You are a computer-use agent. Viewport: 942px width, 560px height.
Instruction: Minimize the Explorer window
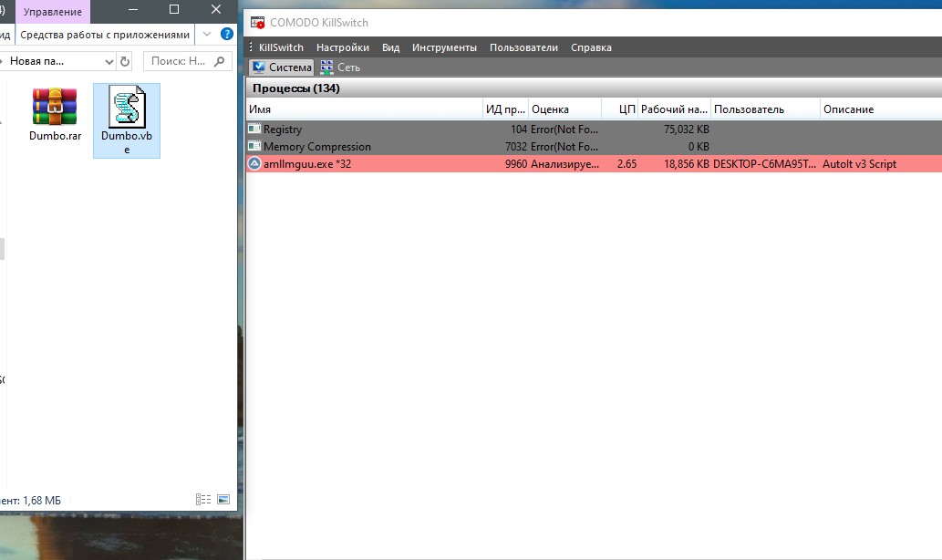pos(133,10)
